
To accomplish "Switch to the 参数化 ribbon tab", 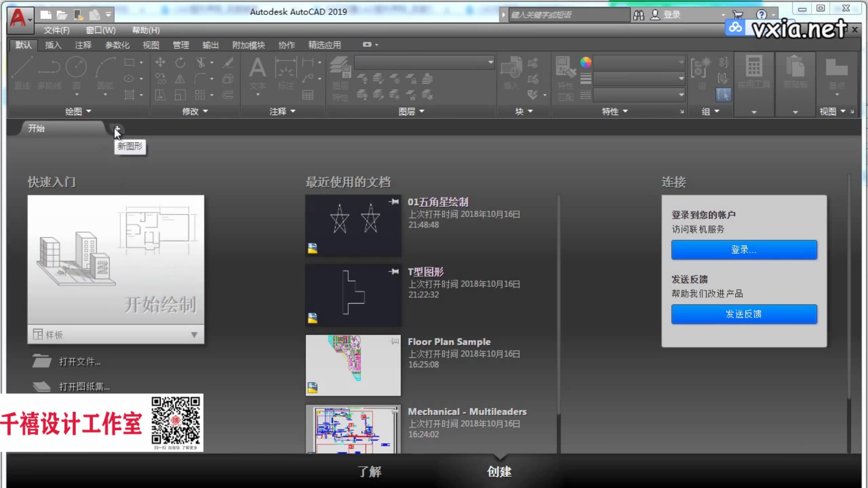I will tap(117, 45).
